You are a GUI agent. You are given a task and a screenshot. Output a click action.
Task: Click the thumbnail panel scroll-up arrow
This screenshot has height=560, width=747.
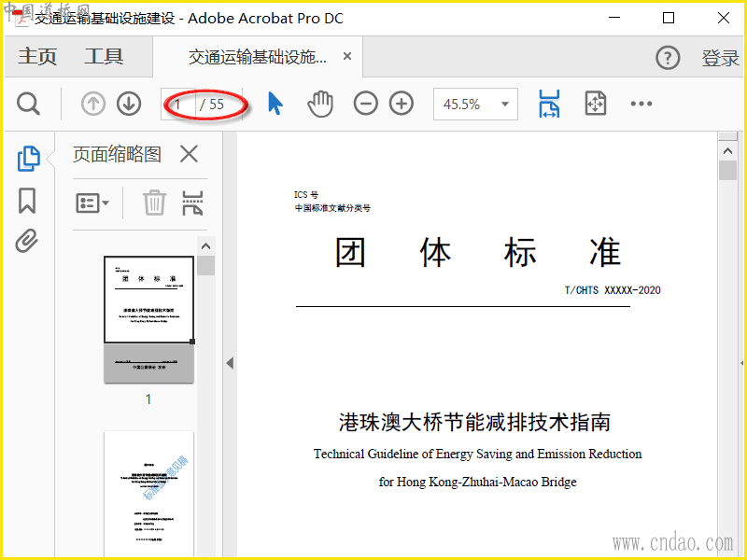coord(205,246)
